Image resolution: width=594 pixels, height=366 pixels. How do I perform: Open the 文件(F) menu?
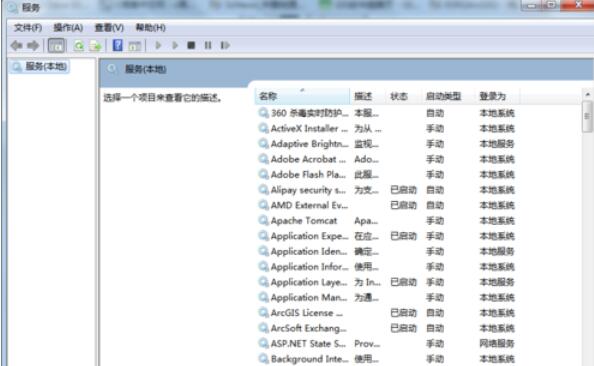(28, 28)
